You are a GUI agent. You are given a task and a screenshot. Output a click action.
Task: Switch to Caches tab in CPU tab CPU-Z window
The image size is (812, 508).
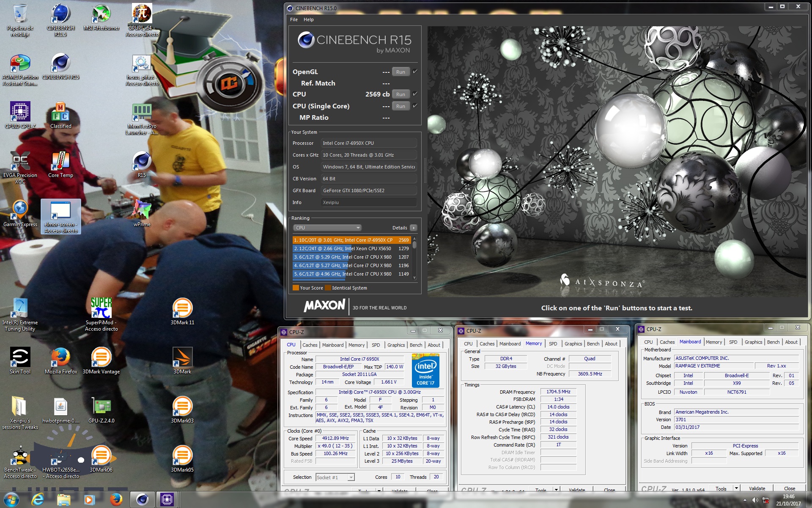tap(310, 345)
